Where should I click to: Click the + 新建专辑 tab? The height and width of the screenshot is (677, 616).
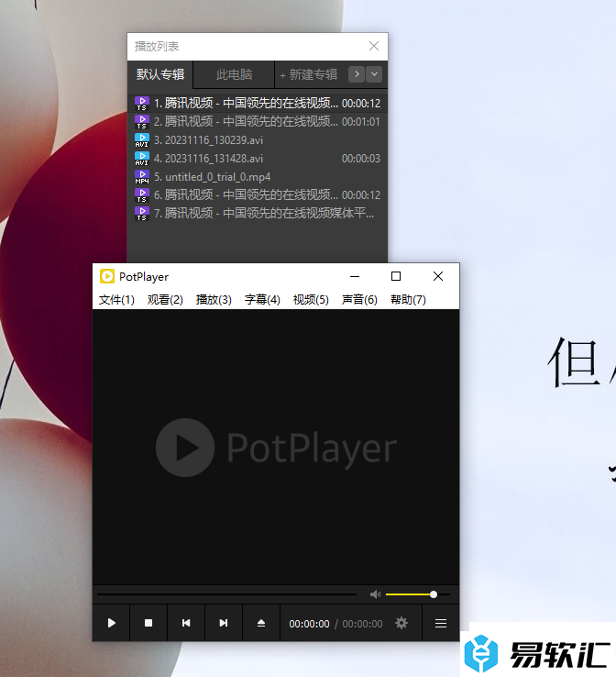click(x=309, y=74)
